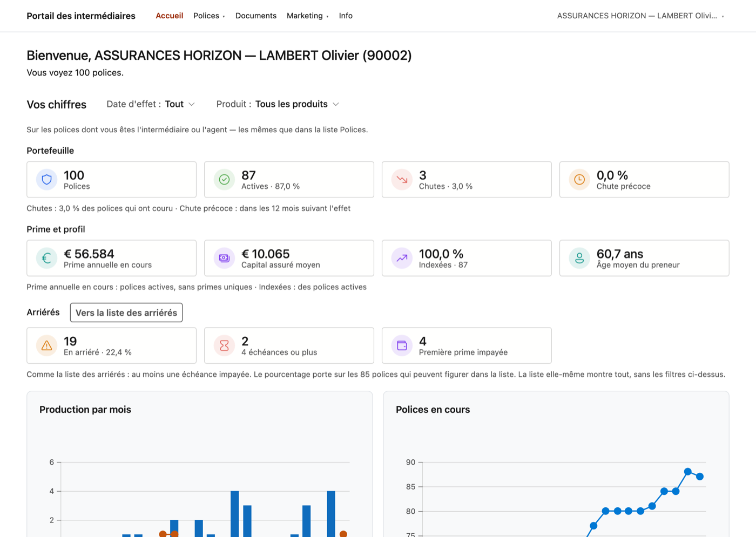This screenshot has height=537, width=756.
Task: Expand the Polices navigation menu
Action: (209, 16)
